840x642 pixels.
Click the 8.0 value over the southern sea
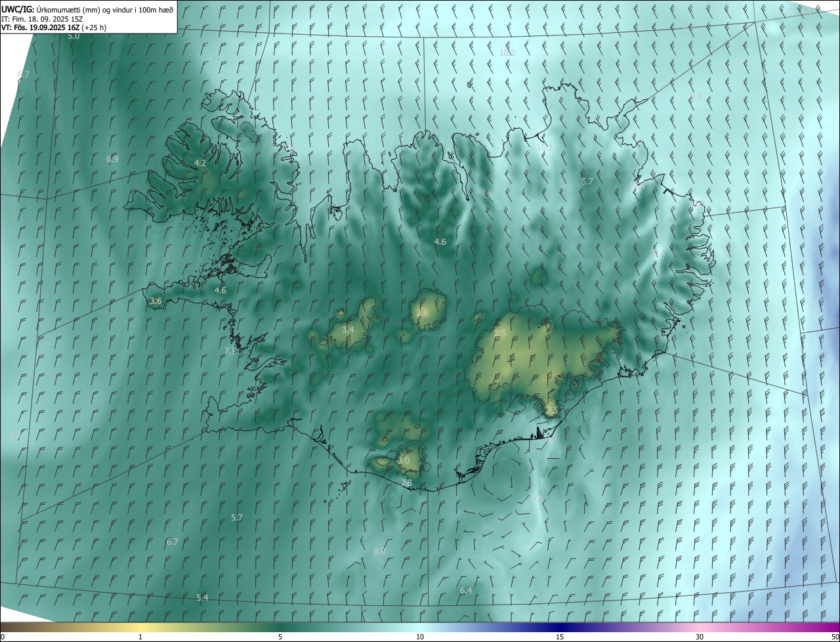pos(379,551)
